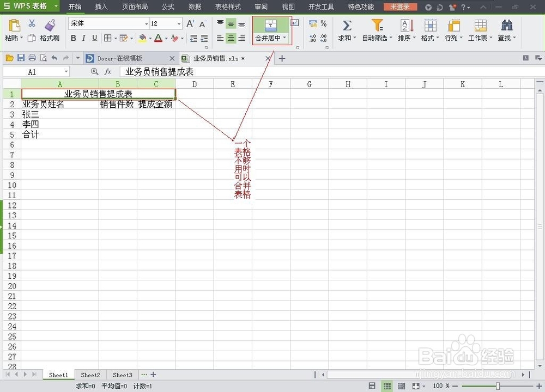The image size is (545, 392).
Task: Expand the font color dropdown arrow
Action: point(166,38)
